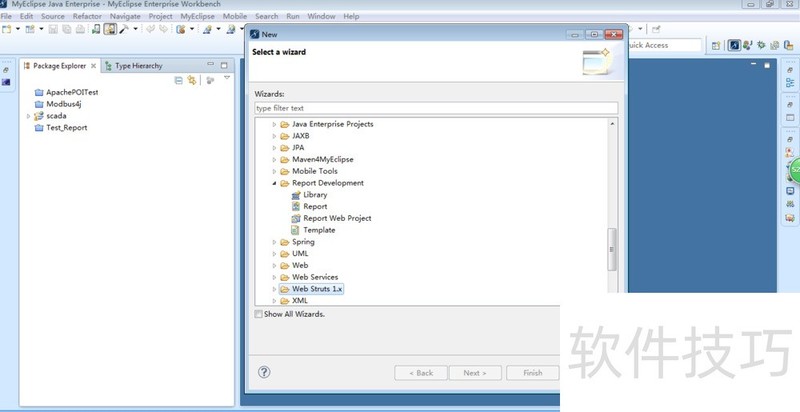800x412 pixels.
Task: Click the Finish button in wizard
Action: 533,373
